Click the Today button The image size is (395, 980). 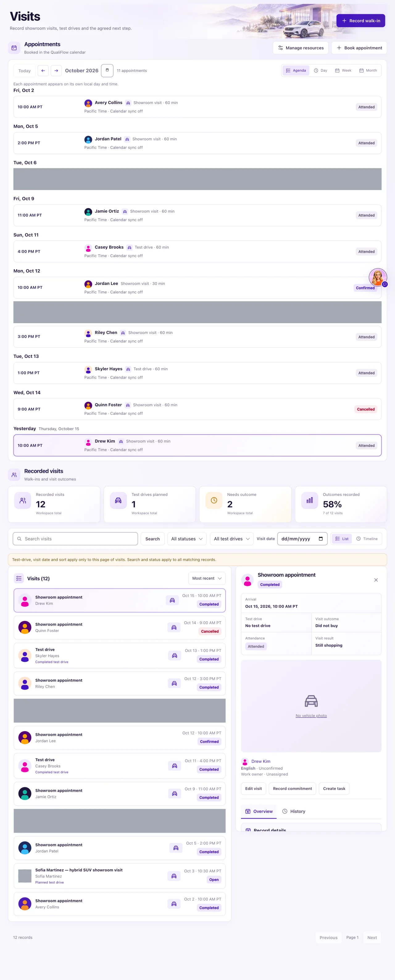[x=24, y=71]
